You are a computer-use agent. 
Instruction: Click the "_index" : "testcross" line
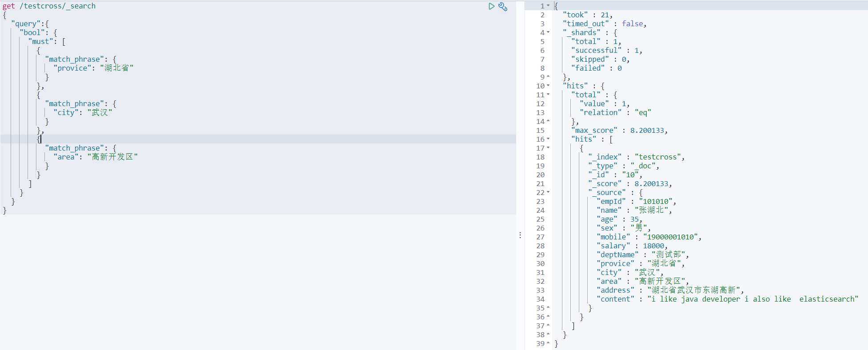[x=637, y=157]
